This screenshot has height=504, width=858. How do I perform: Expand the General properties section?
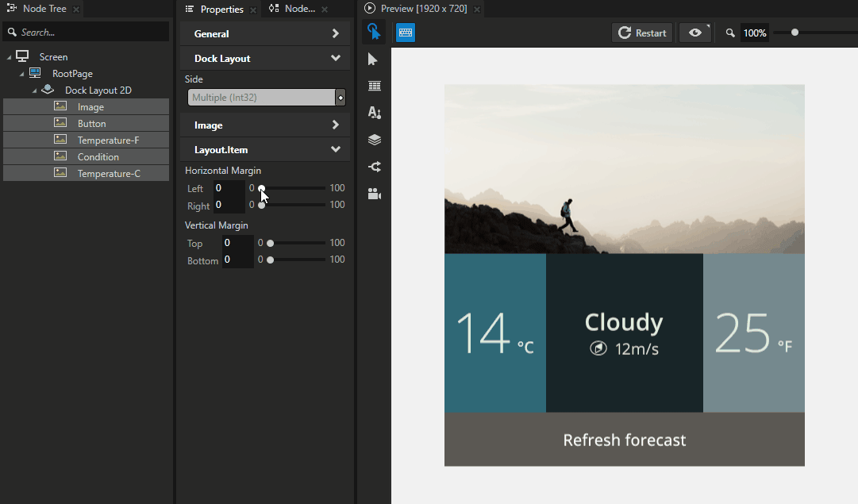click(x=265, y=33)
